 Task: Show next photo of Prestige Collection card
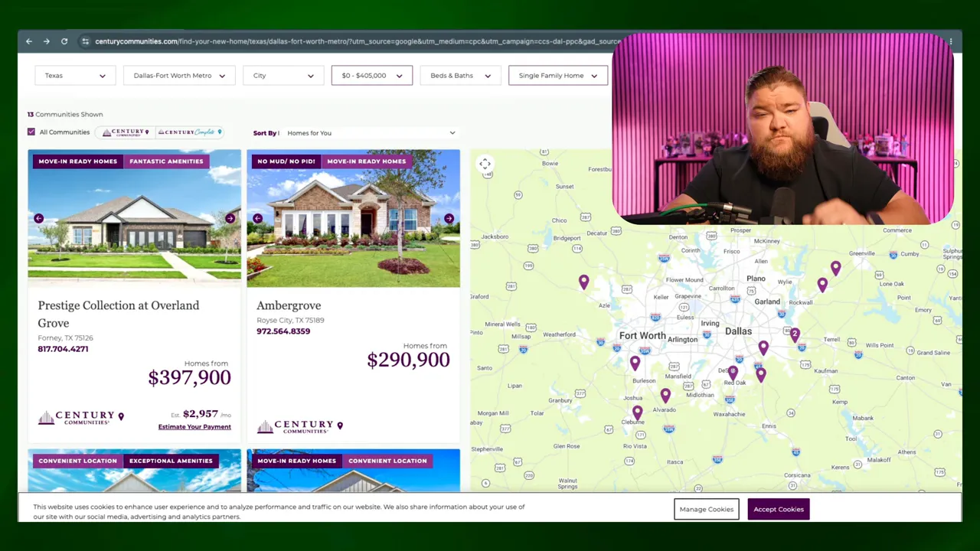pyautogui.click(x=230, y=219)
